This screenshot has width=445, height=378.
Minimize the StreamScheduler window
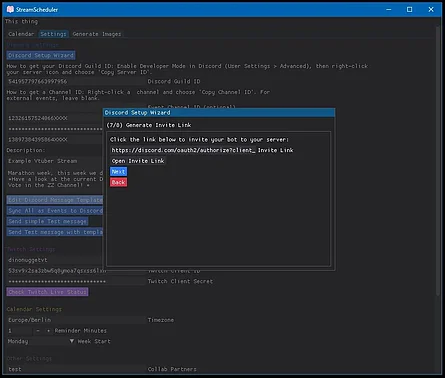tap(389, 9)
